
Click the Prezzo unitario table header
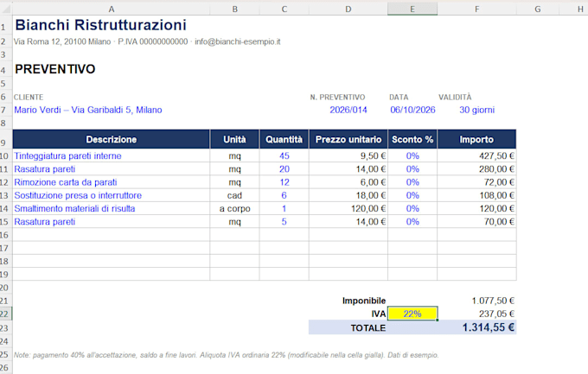pos(348,139)
